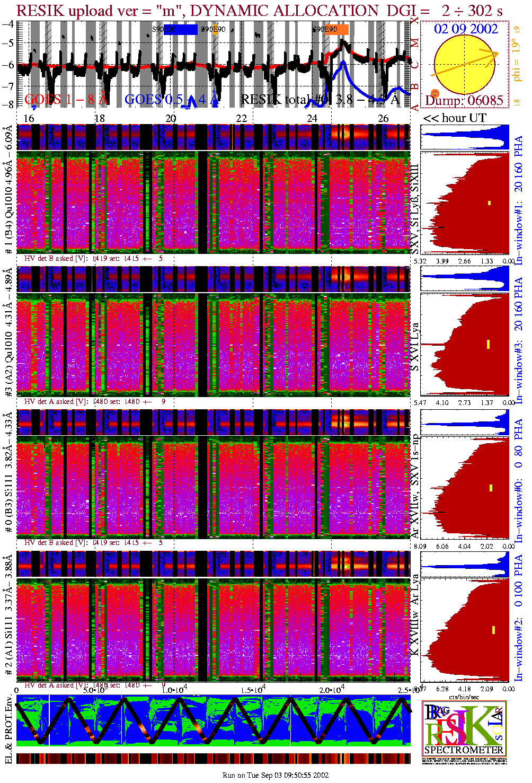The width and height of the screenshot is (532, 783).
Task: Click the yellow marker in In-window#1 histogram
Action: pyautogui.click(x=490, y=203)
